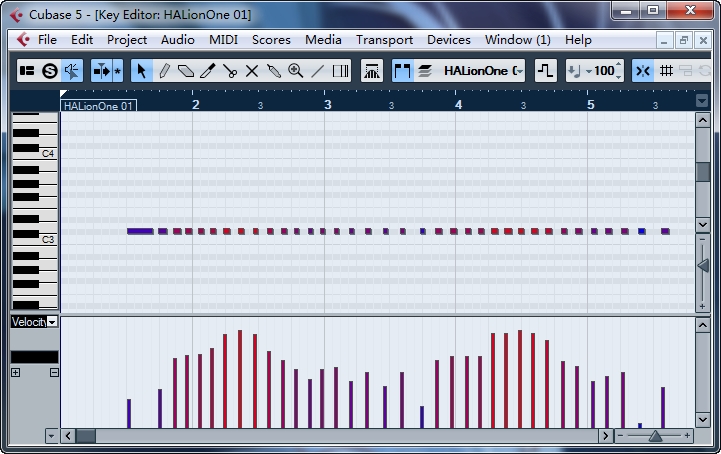Screen dimensions: 721x454
Task: Open the Scores menu
Action: 271,40
